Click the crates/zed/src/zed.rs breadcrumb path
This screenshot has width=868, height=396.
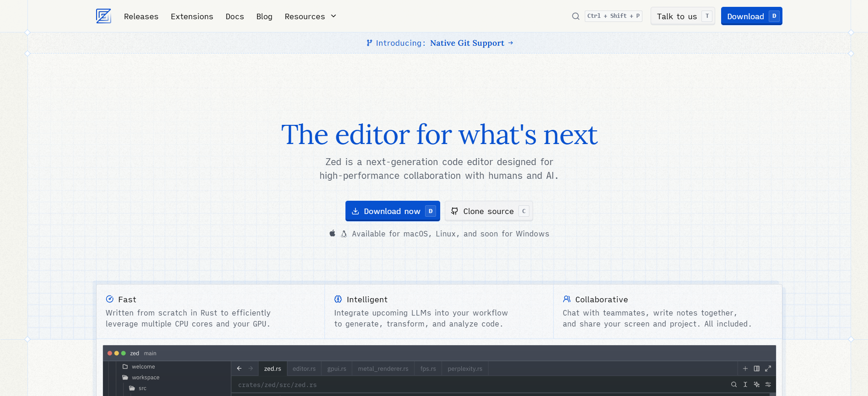coord(277,385)
